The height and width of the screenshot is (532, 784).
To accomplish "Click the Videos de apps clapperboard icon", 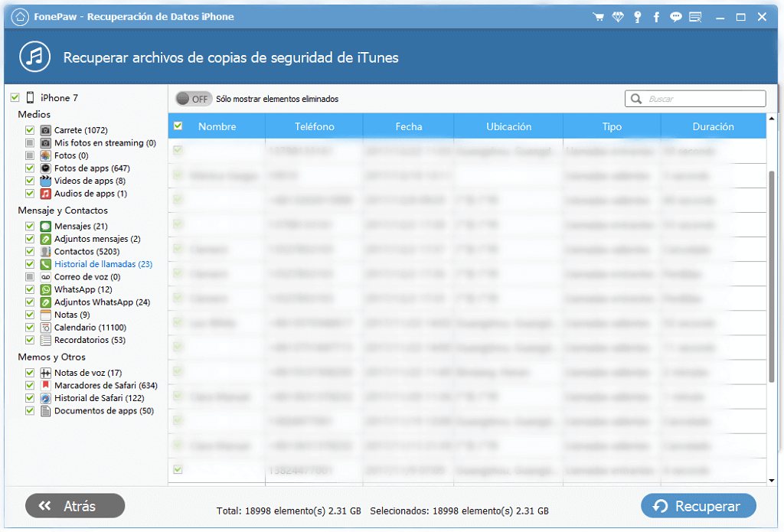I will [45, 181].
